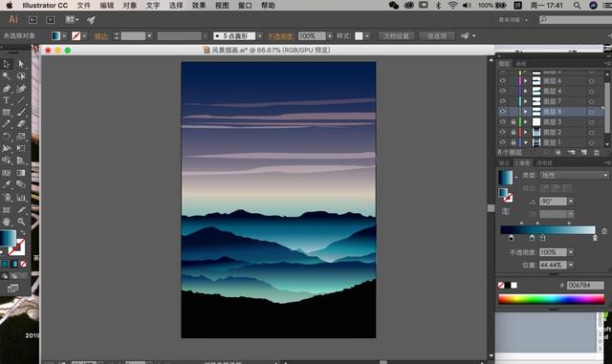The image size is (612, 364).
Task: Click the 首选项 button
Action: (437, 36)
